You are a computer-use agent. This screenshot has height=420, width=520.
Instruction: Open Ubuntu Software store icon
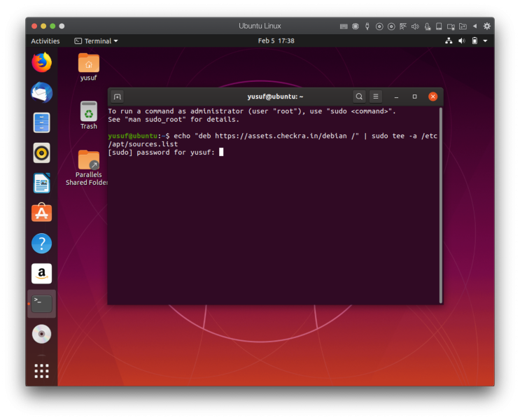pyautogui.click(x=41, y=213)
